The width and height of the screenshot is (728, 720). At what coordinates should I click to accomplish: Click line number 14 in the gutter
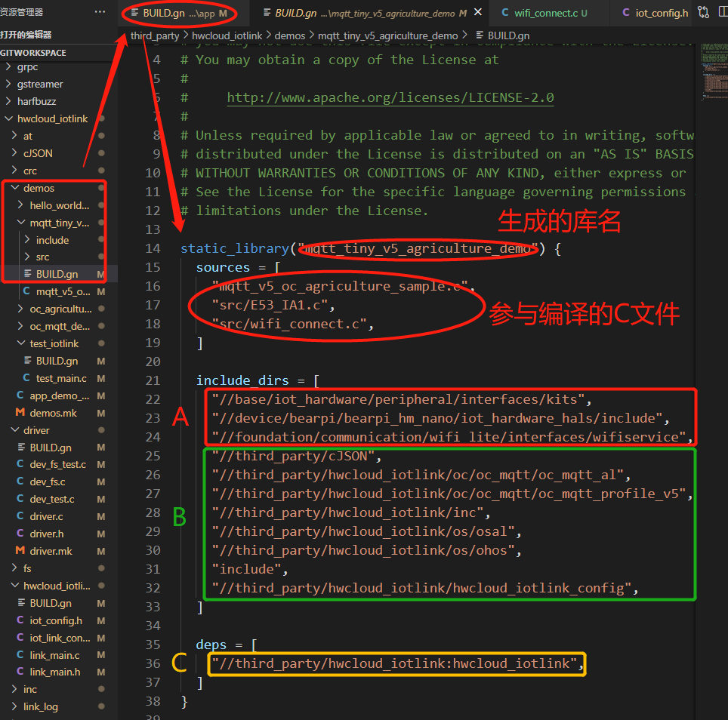153,248
